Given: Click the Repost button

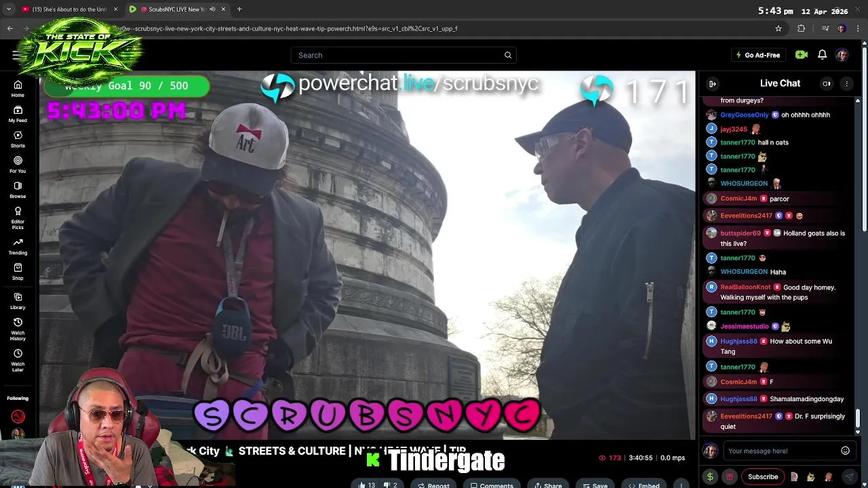Looking at the screenshot, I should pyautogui.click(x=433, y=485).
